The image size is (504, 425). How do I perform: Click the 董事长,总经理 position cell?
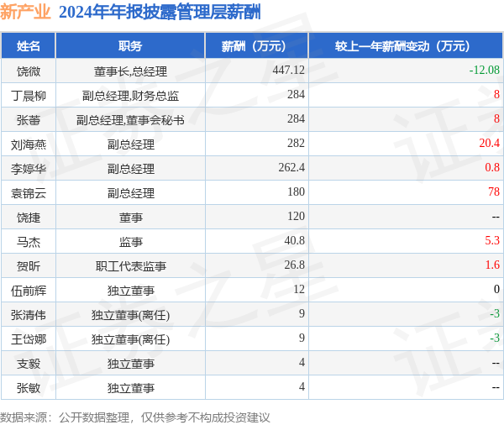[130, 71]
